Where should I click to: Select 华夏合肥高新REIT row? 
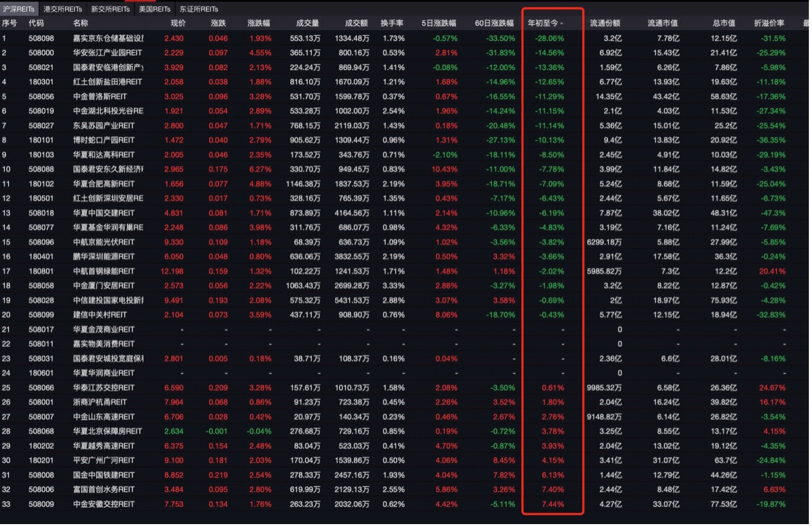point(405,184)
